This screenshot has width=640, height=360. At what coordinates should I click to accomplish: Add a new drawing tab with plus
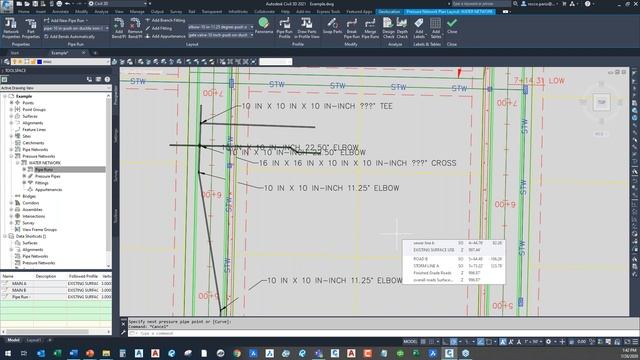click(x=95, y=53)
